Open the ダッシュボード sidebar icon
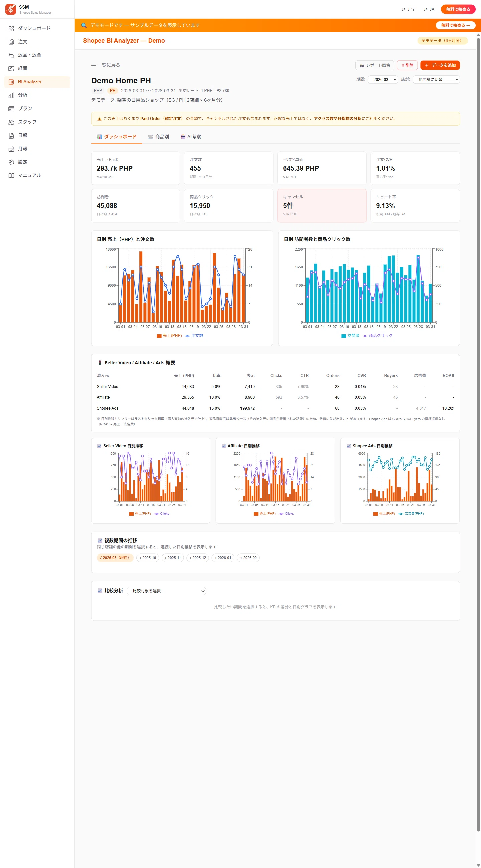This screenshot has width=481, height=868. click(x=11, y=29)
